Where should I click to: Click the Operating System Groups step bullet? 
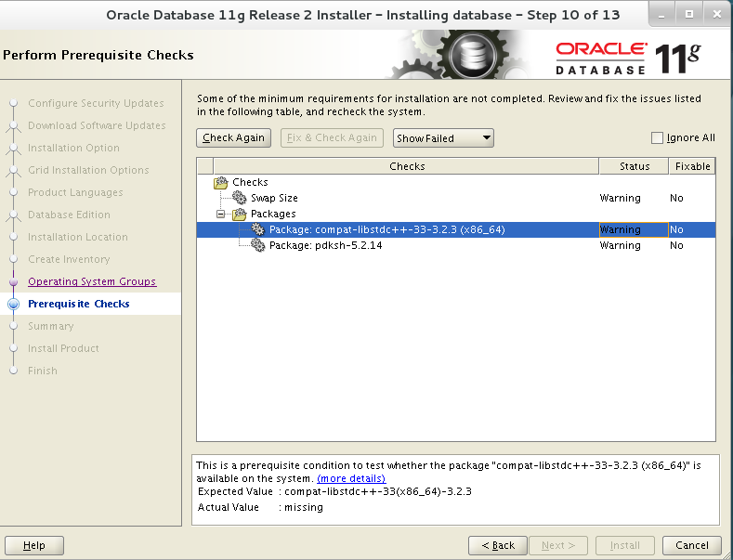click(14, 281)
